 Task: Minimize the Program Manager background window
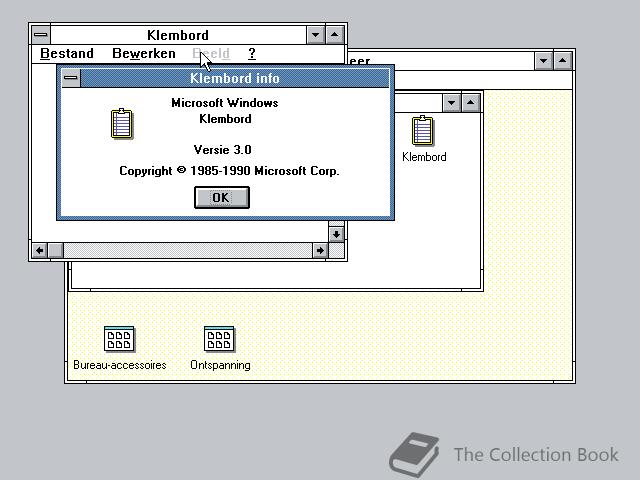(x=544, y=61)
